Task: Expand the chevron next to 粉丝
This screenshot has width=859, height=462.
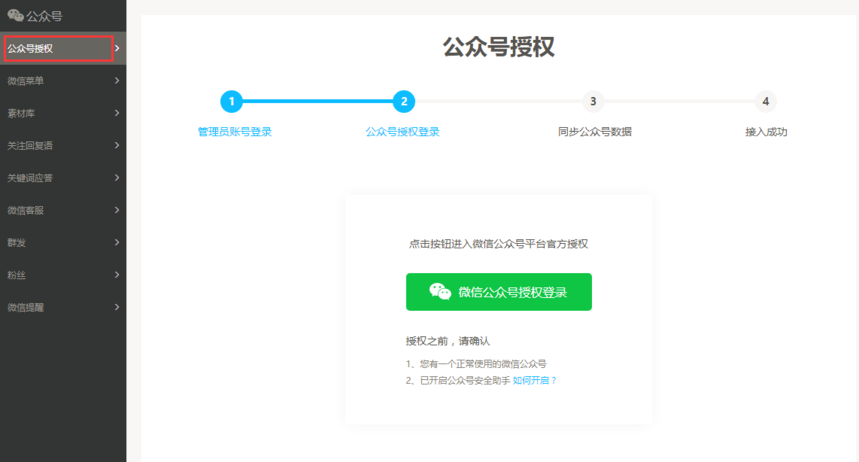Action: 117,275
